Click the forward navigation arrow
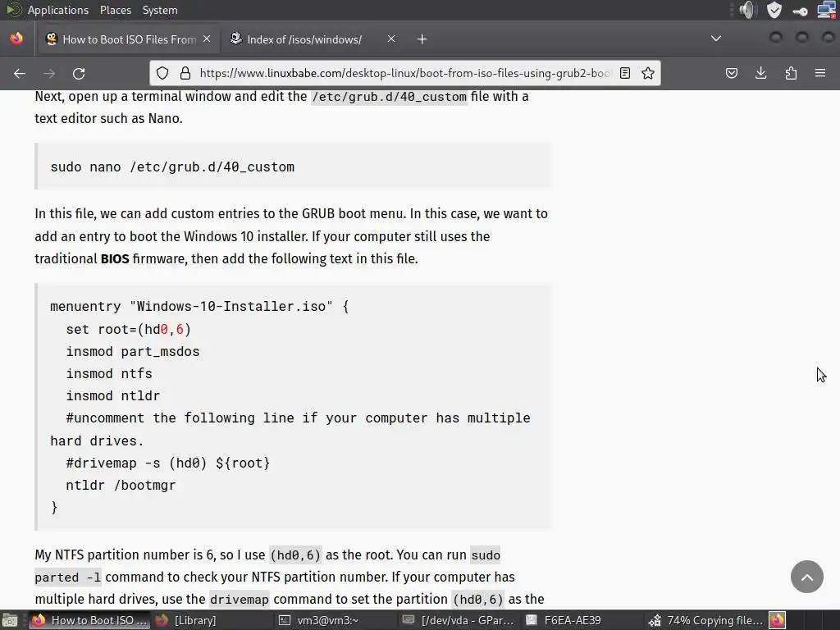This screenshot has height=630, width=840. tap(48, 73)
